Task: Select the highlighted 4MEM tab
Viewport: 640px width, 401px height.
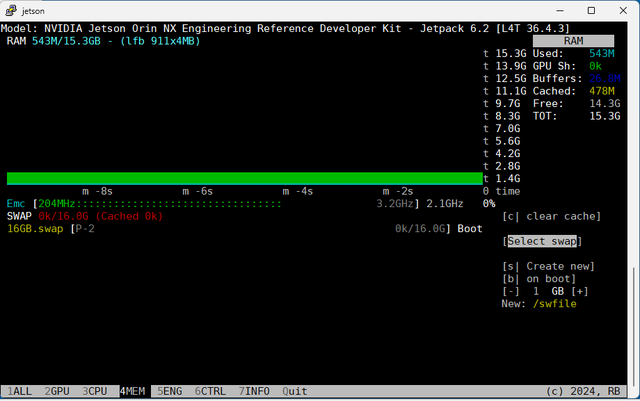Action: (133, 391)
